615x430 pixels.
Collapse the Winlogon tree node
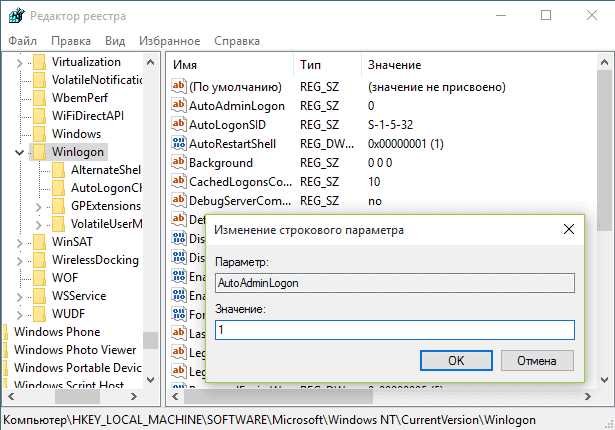click(x=20, y=153)
